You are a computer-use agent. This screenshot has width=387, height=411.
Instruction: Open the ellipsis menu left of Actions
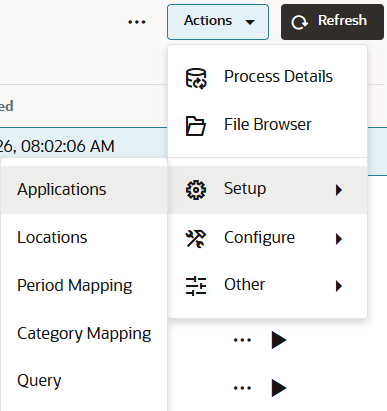(x=137, y=22)
